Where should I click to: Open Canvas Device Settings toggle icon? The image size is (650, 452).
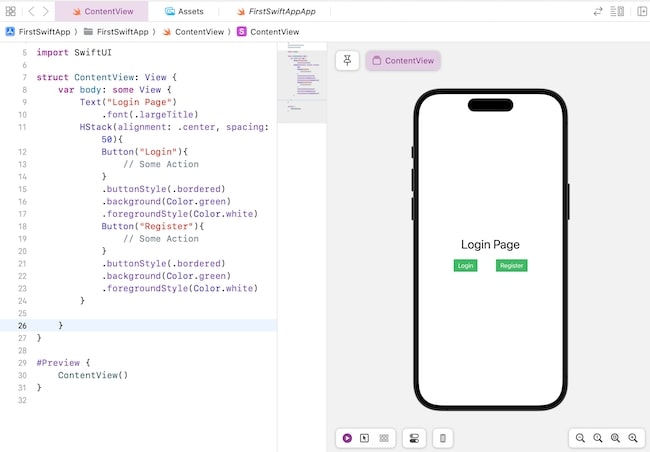(413, 438)
